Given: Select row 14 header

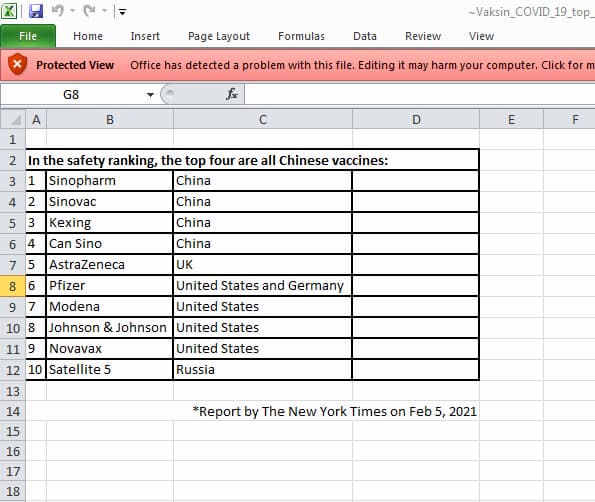Looking at the screenshot, I should [13, 411].
